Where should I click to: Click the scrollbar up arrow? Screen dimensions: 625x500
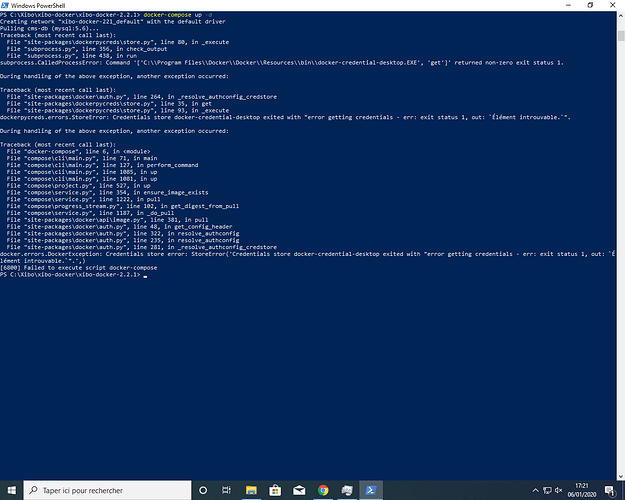(621, 16)
